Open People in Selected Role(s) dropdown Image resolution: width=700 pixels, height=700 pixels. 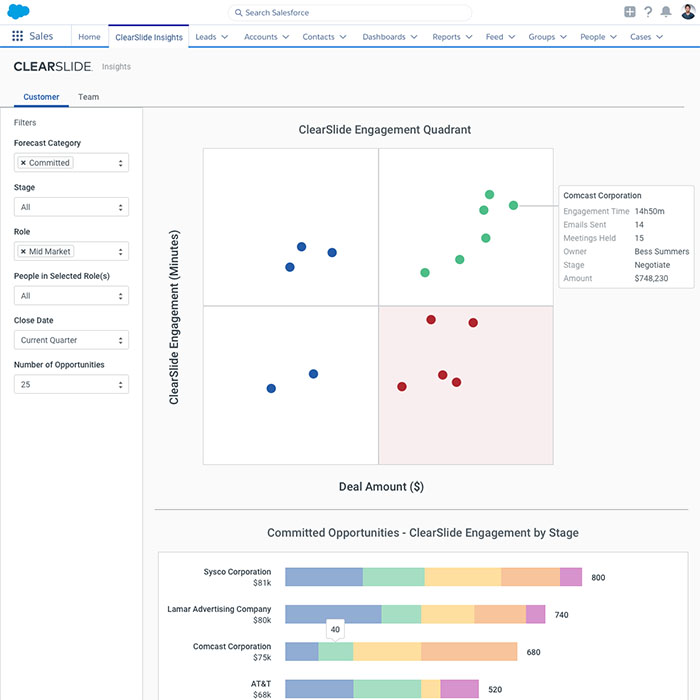point(71,295)
